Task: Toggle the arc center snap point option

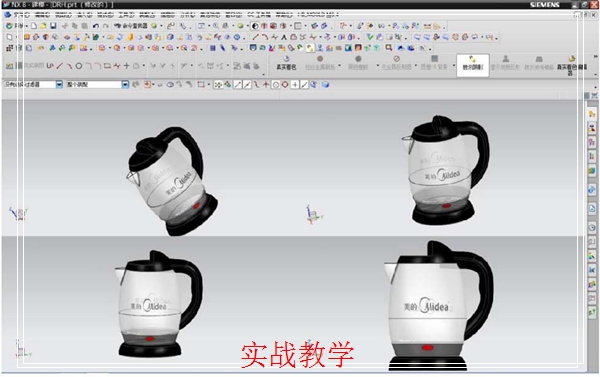Action: pyautogui.click(x=276, y=85)
